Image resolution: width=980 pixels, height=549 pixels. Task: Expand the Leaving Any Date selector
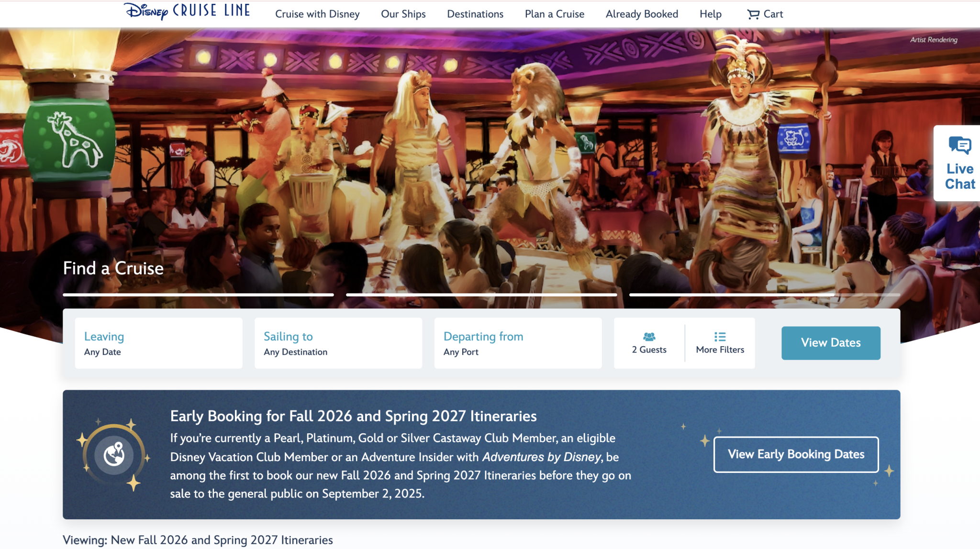(158, 343)
